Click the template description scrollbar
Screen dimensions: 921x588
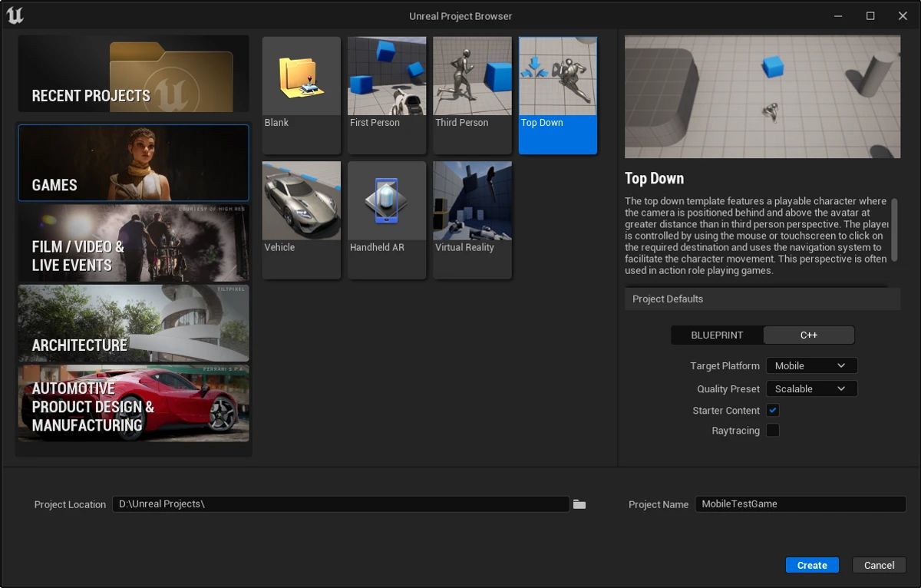point(894,230)
